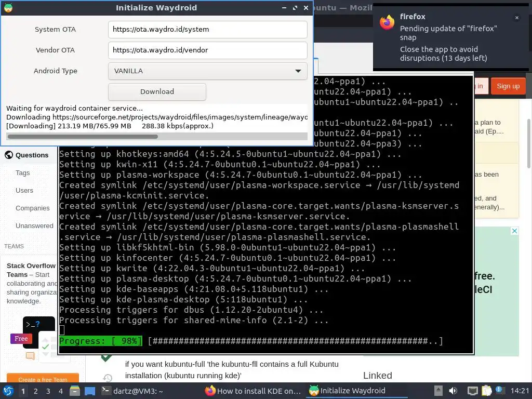Viewport: 532px width, 399px height.
Task: Click 'Stack Overflow Teams' promo text
Action: (x=31, y=270)
